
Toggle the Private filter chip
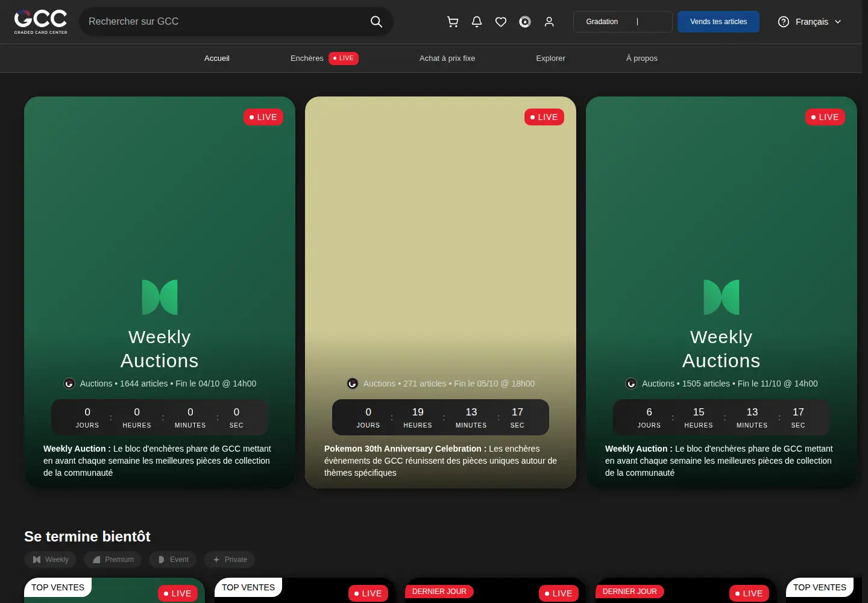pyautogui.click(x=230, y=560)
